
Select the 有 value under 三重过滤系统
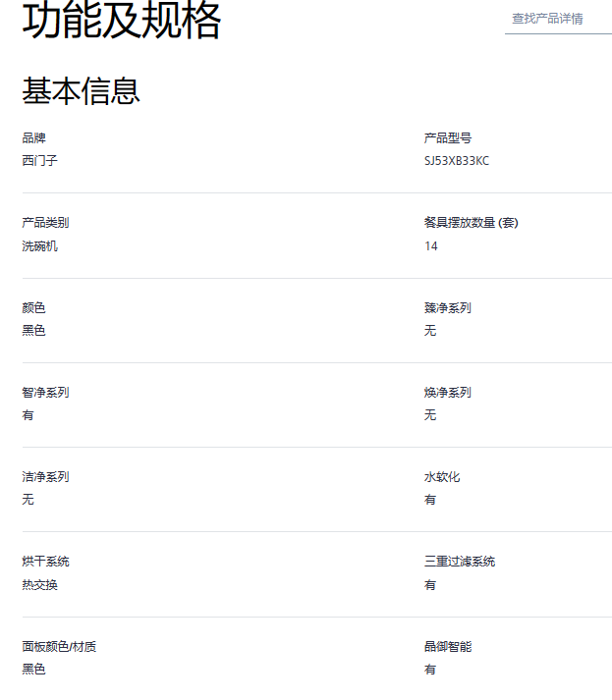[430, 585]
